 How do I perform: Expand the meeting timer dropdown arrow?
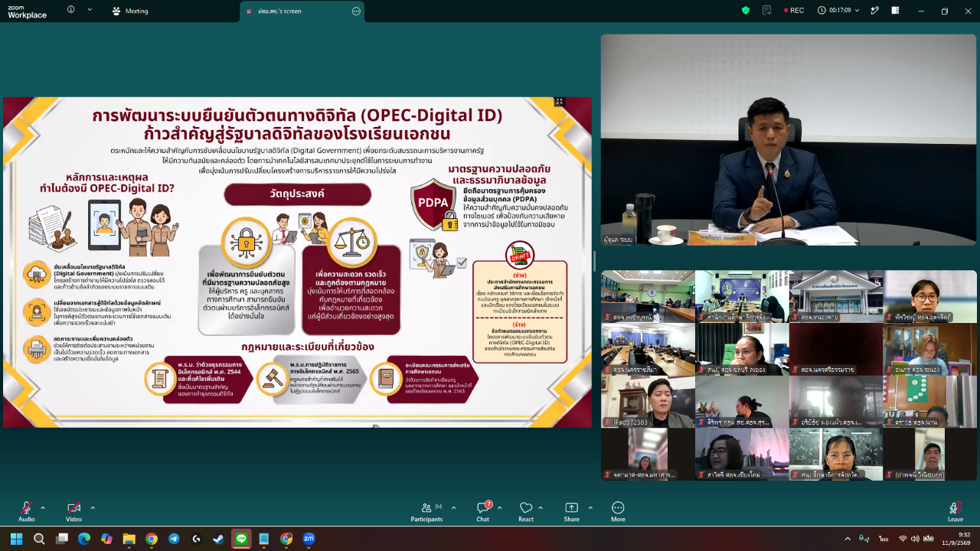coord(857,11)
